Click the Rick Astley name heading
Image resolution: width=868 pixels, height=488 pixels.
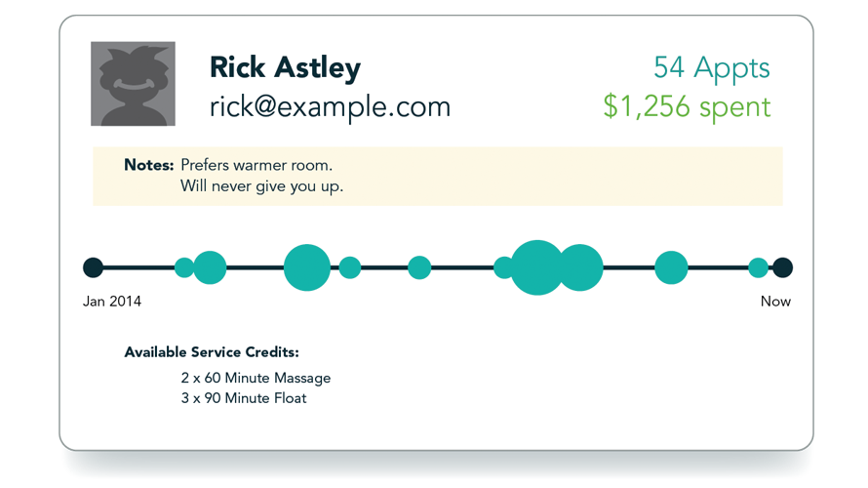[x=285, y=67]
